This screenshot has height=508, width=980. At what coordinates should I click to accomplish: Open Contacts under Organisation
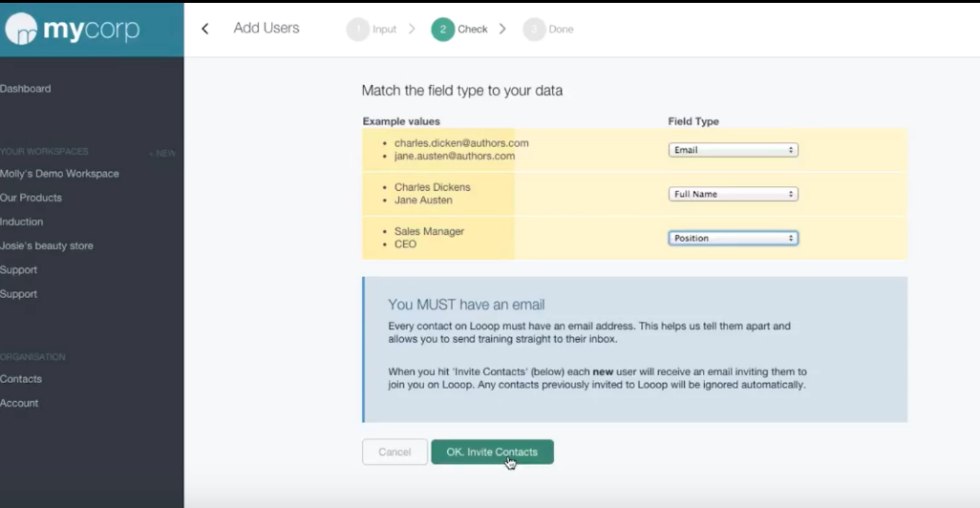[x=21, y=379]
